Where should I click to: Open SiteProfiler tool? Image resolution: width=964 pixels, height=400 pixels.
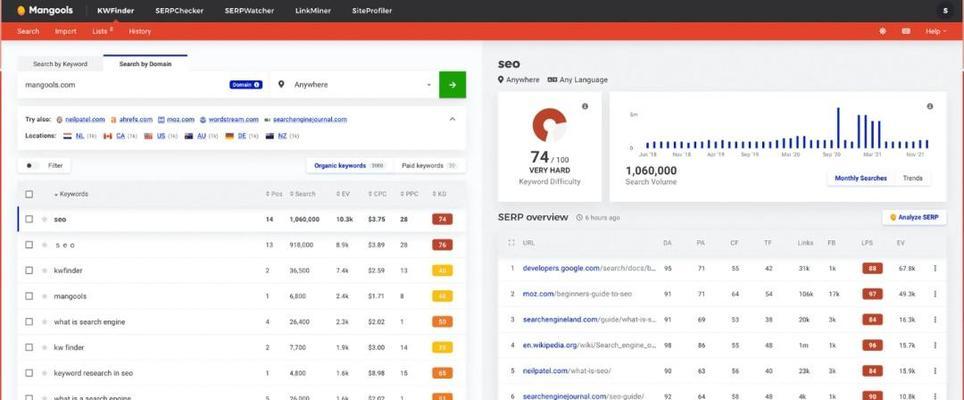pos(372,10)
